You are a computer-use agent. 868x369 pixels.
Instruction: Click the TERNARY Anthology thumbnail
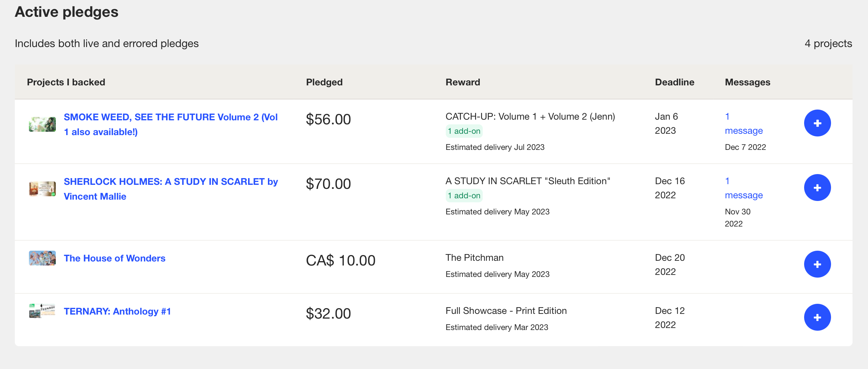click(42, 311)
